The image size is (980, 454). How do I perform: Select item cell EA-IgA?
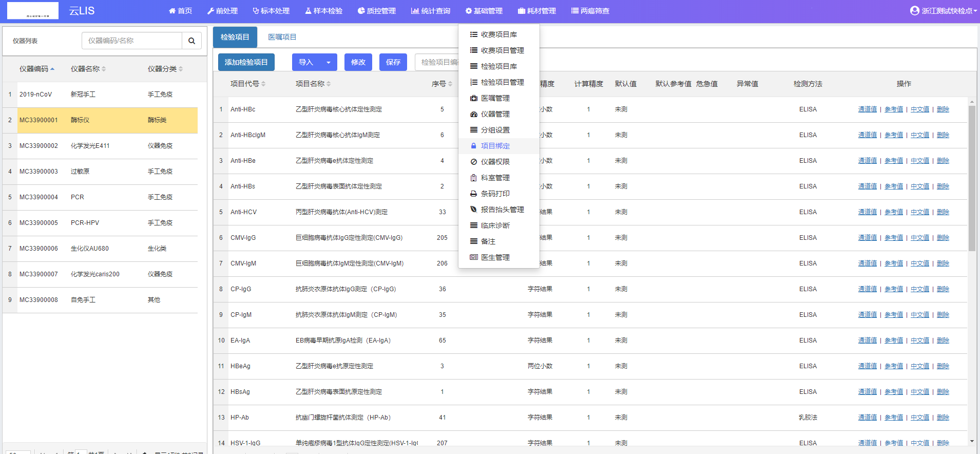pos(240,340)
